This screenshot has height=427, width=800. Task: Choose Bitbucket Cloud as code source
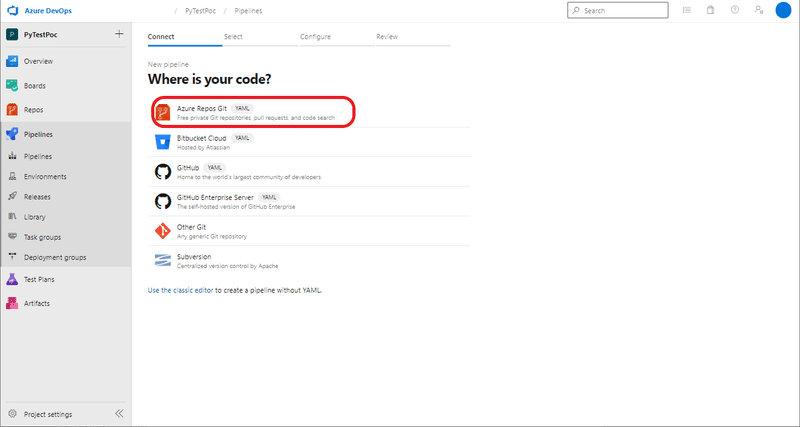point(309,142)
